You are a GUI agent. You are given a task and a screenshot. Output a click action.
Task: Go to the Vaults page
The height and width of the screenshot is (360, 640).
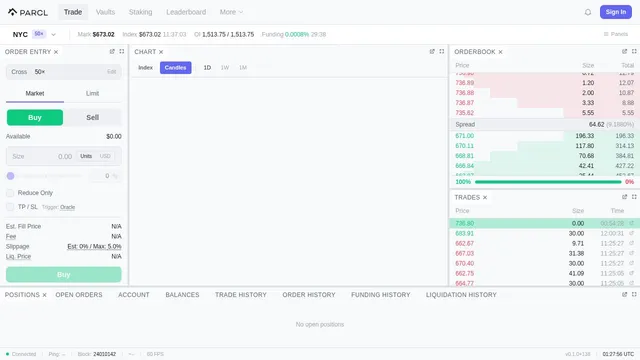105,12
